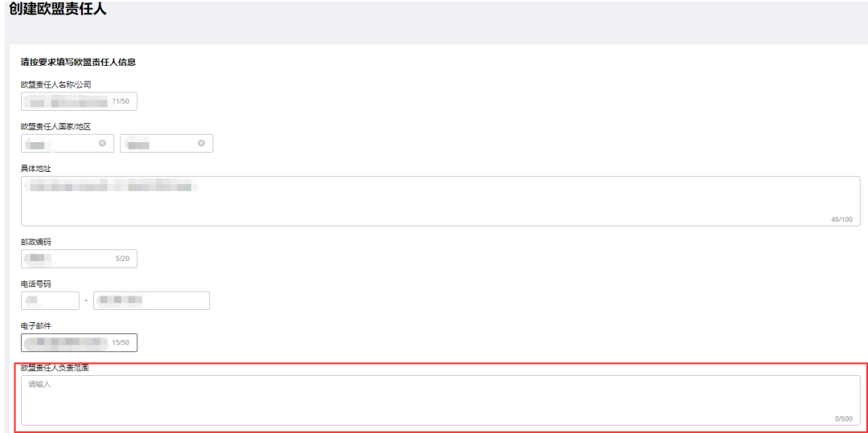Click the 电子邮件 field label
The image size is (868, 433).
[x=36, y=325]
